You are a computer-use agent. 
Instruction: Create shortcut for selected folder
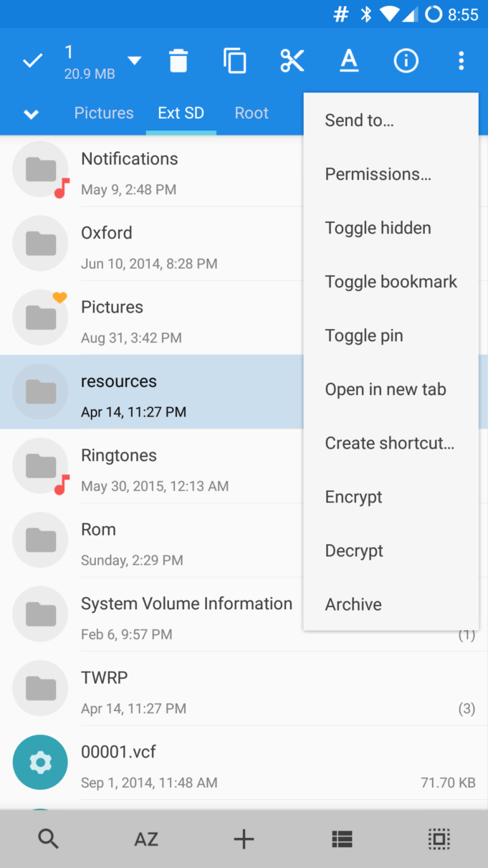point(389,442)
